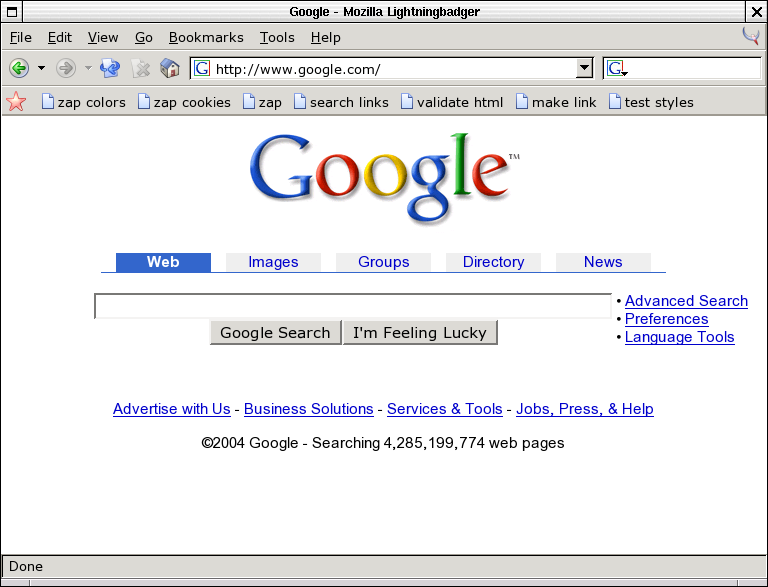Screen dimensions: 768x587
Task: Click the make link bookmark
Action: point(556,102)
